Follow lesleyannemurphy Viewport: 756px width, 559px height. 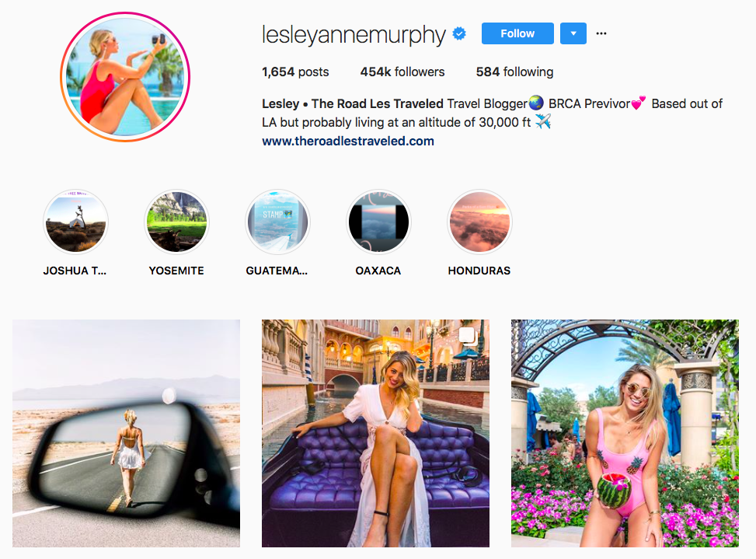click(517, 33)
